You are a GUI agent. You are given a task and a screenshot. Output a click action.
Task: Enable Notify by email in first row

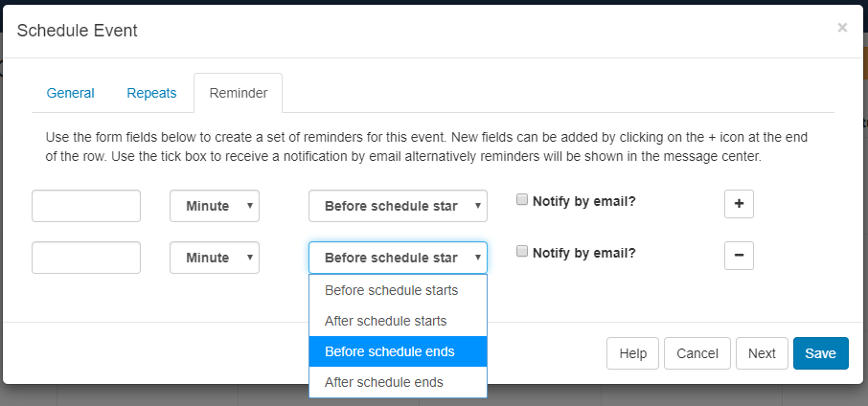pyautogui.click(x=522, y=200)
